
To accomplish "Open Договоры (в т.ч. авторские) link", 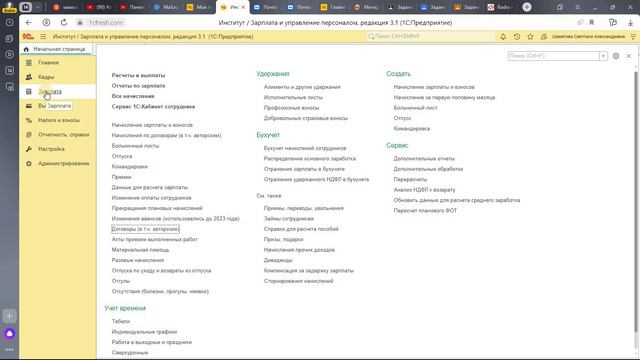I will (x=145, y=229).
